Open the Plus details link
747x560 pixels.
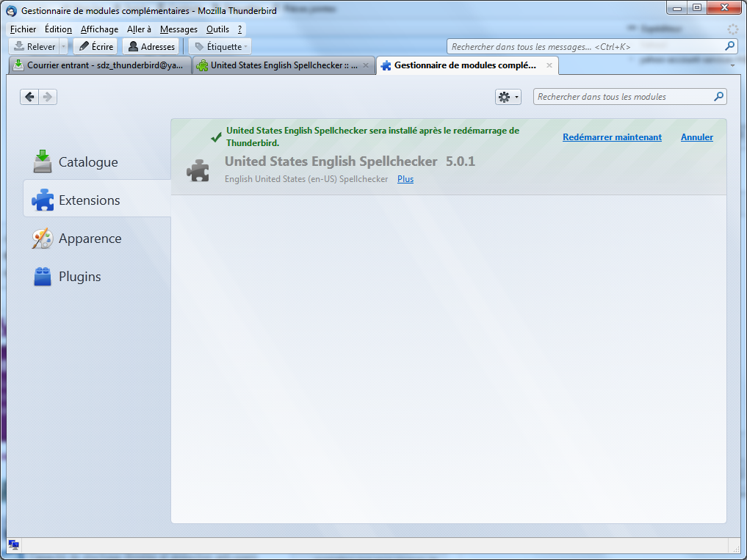click(405, 179)
